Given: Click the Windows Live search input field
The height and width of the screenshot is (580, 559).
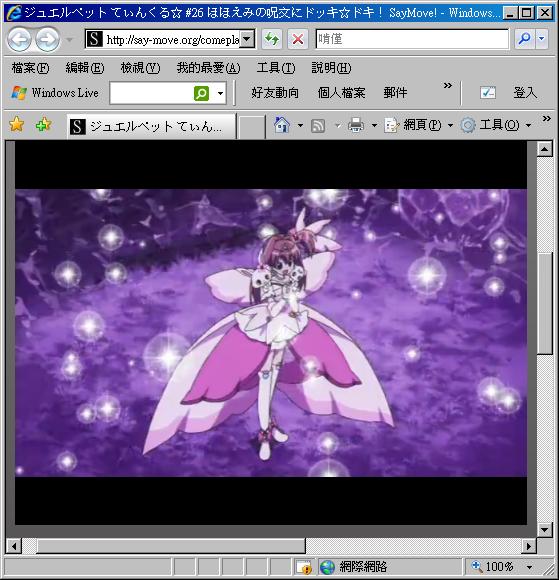Looking at the screenshot, I should [152, 93].
